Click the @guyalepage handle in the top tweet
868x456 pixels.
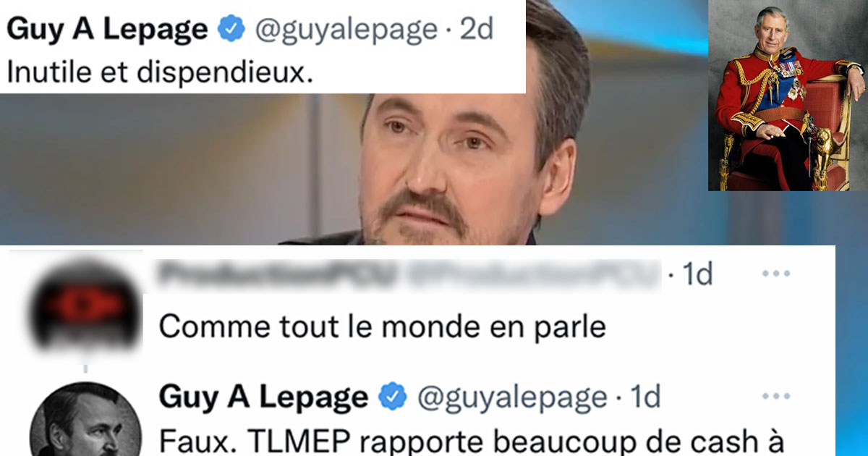(x=346, y=30)
